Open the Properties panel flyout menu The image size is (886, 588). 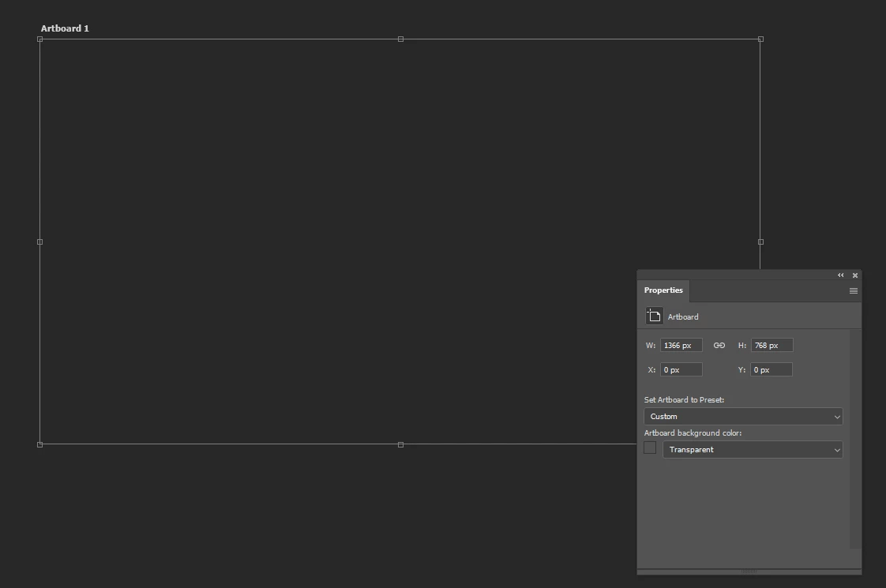click(853, 291)
